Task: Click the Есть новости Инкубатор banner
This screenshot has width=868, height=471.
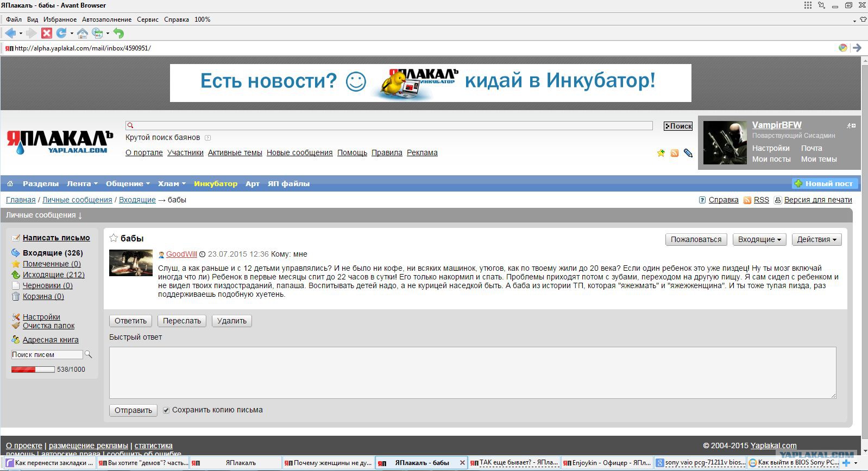Action: tap(431, 83)
